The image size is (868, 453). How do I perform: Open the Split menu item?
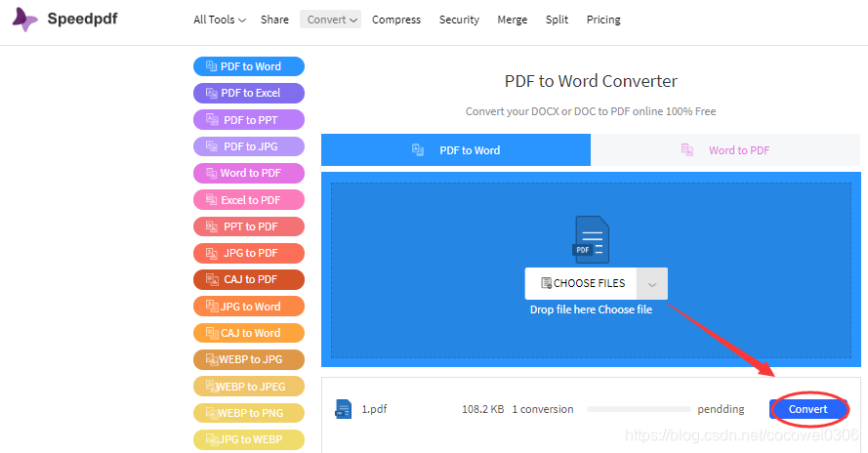click(557, 20)
